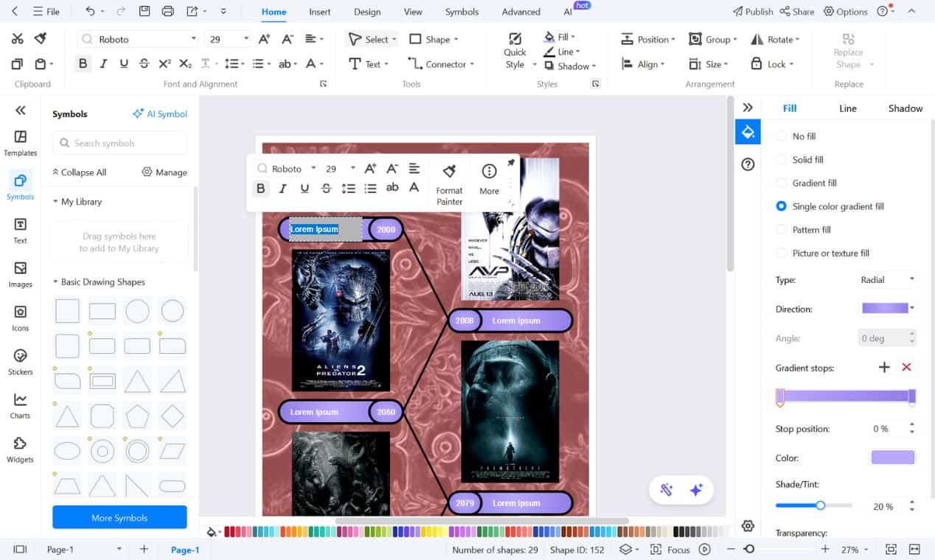Open the Stickers sidebar panel
935x560 pixels.
[21, 362]
